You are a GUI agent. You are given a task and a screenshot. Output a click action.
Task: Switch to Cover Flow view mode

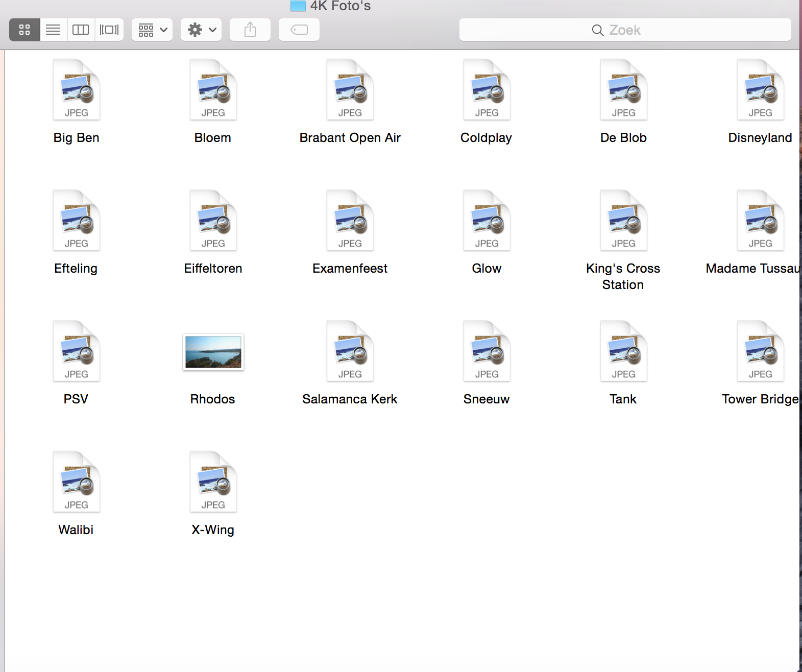click(x=109, y=30)
